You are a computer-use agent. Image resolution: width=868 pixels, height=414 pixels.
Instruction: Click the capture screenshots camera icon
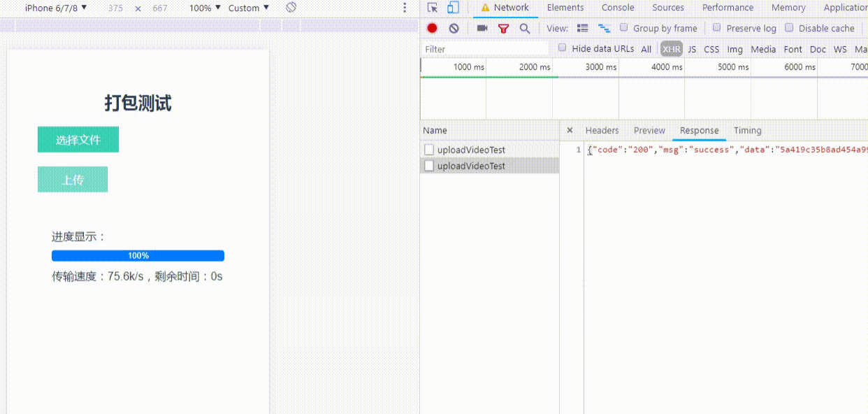click(x=482, y=29)
